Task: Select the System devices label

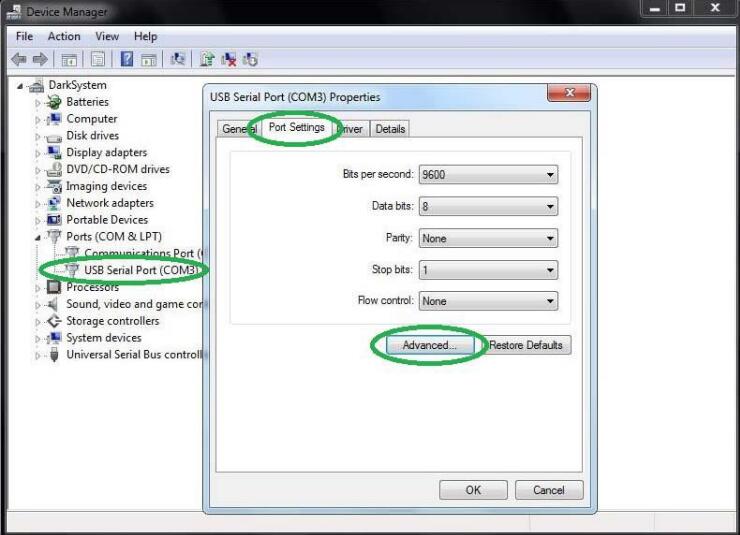Action: point(104,338)
